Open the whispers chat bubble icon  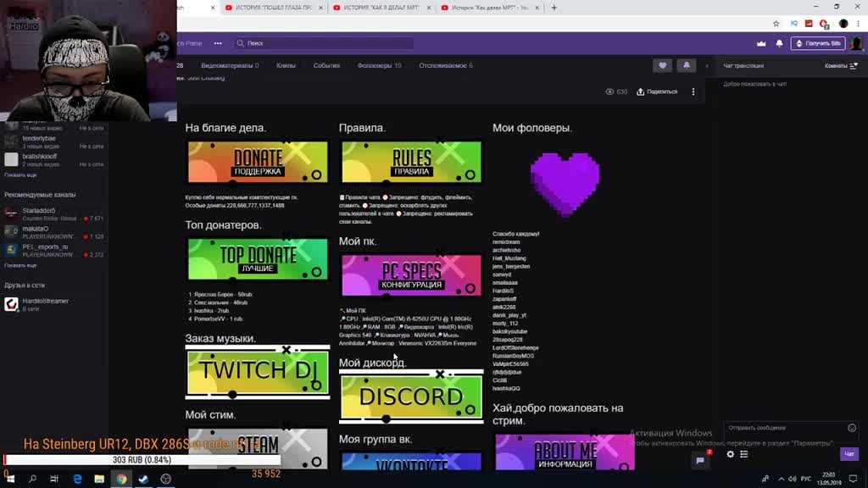[700, 459]
